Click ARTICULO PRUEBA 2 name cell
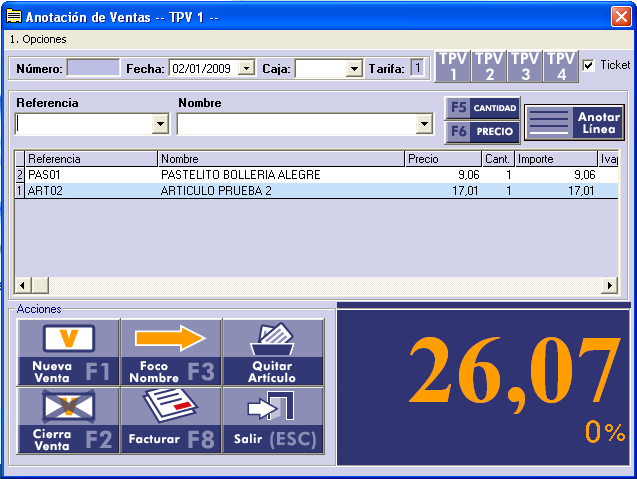The width and height of the screenshot is (637, 479). (x=281, y=191)
